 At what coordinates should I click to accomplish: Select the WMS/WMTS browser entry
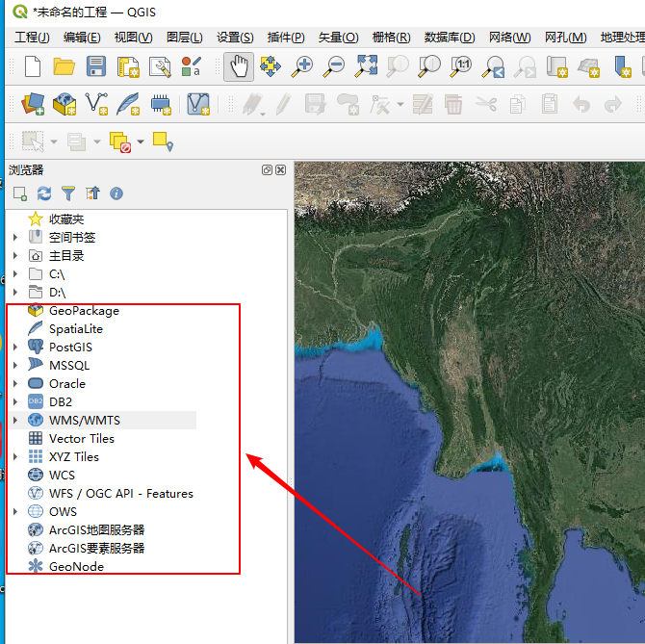pos(85,421)
